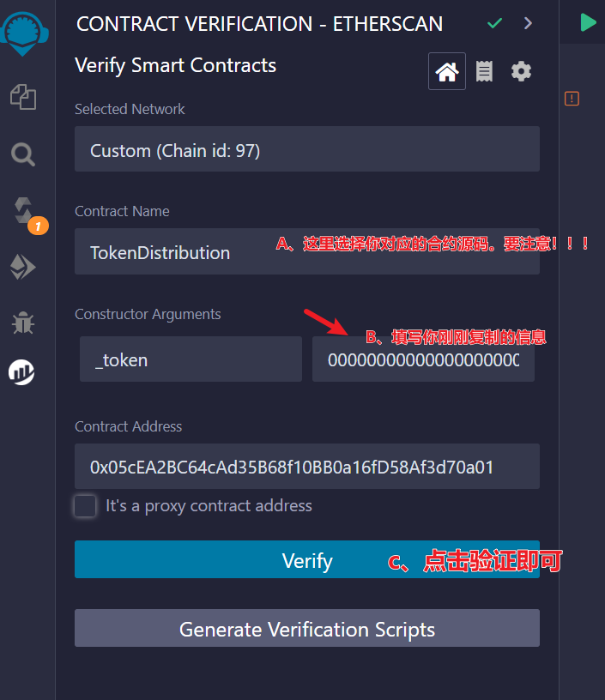Open the Debugger plugin
Viewport: 605px width, 700px height.
pyautogui.click(x=23, y=323)
